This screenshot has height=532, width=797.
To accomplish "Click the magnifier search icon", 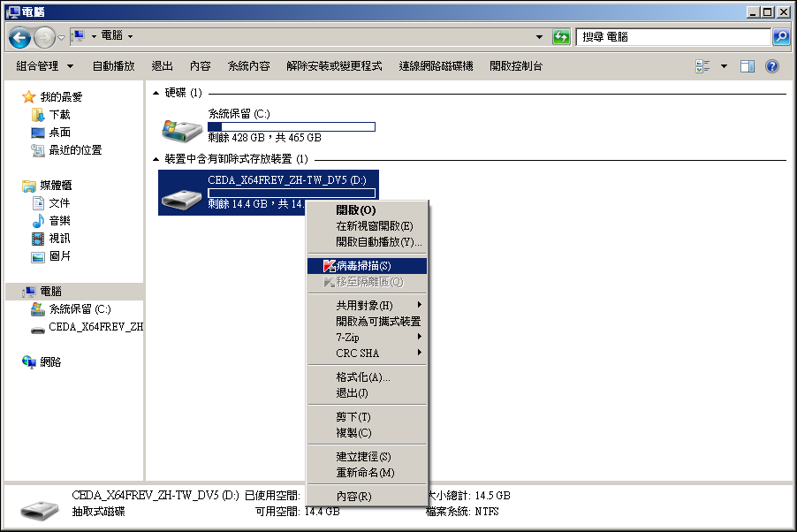I will pyautogui.click(x=781, y=37).
